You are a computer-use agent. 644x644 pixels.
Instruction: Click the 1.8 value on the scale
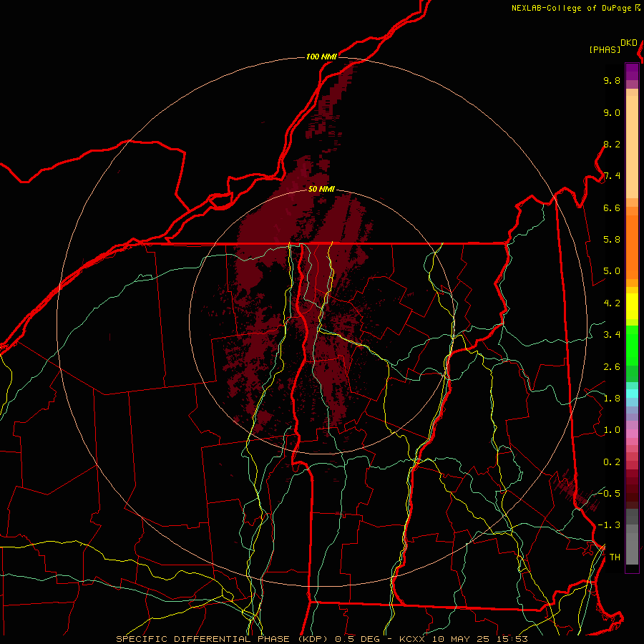[x=612, y=399]
